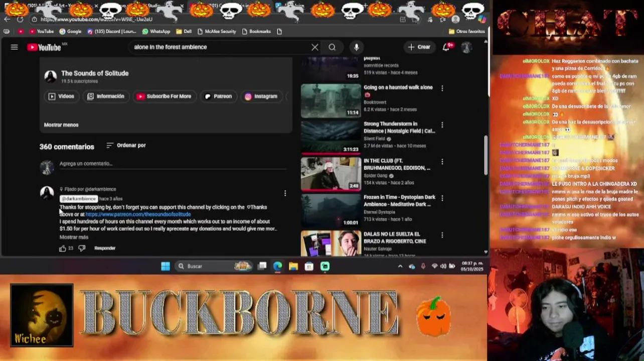Open The Sounds of Solitude channel name

tap(95, 73)
